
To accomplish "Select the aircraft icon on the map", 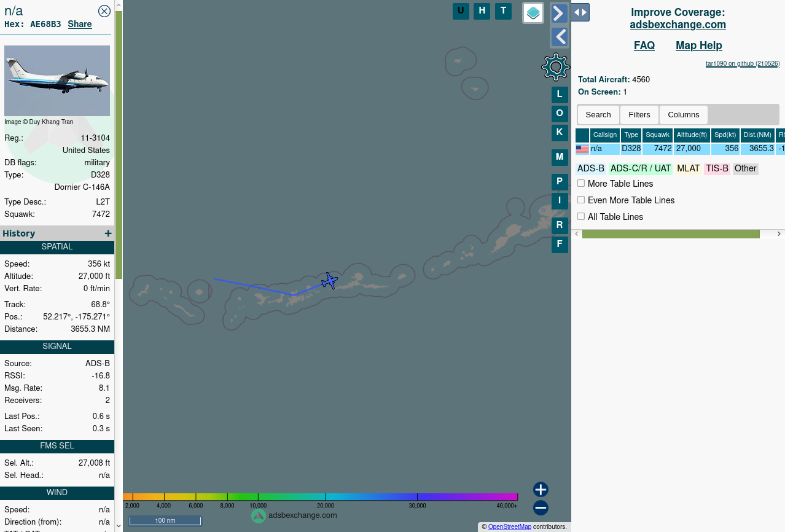I will pos(330,281).
